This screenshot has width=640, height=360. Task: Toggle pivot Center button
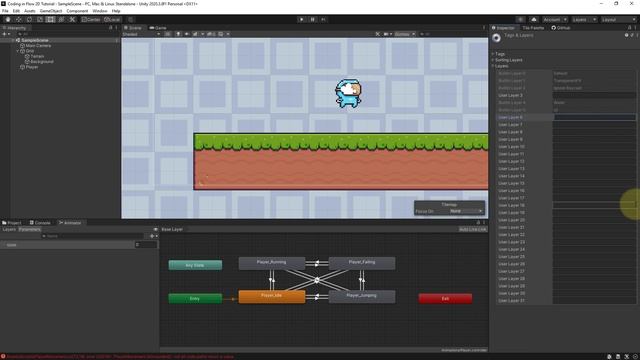coord(91,19)
